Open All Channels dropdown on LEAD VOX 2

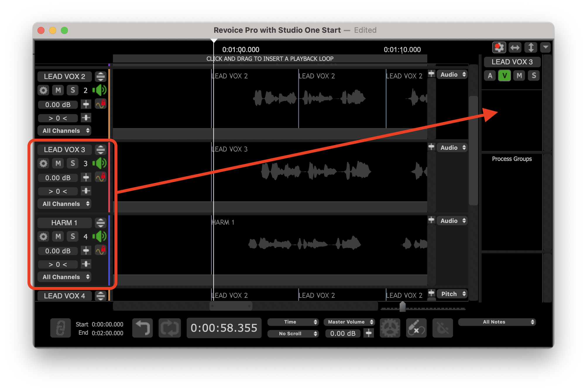(64, 130)
